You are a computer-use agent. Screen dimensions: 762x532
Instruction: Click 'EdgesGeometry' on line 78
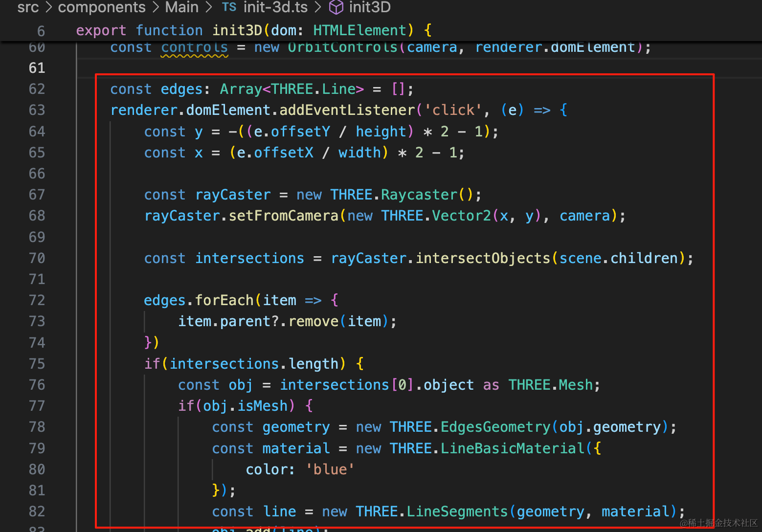[x=495, y=427]
